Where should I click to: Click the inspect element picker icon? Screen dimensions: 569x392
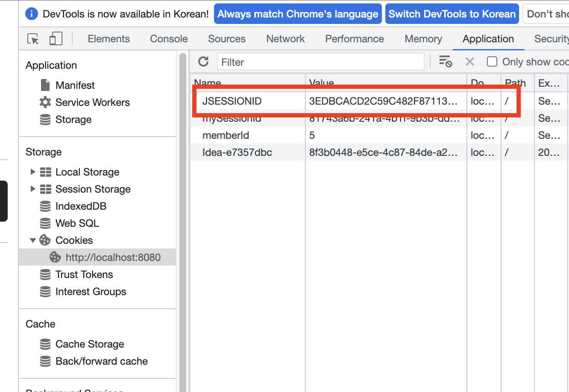[x=33, y=39]
